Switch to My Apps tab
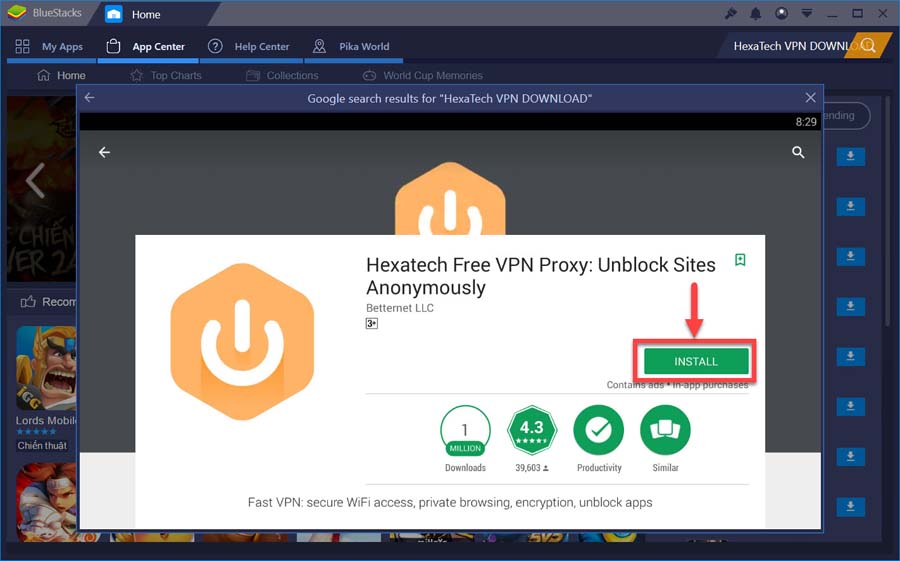The height and width of the screenshot is (561, 900). tap(49, 47)
